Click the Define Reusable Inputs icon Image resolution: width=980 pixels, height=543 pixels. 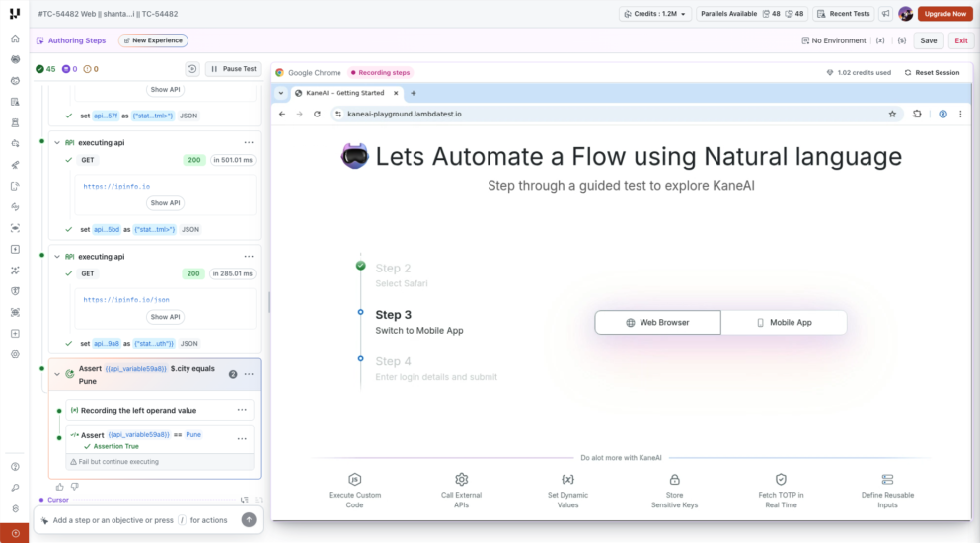click(887, 479)
